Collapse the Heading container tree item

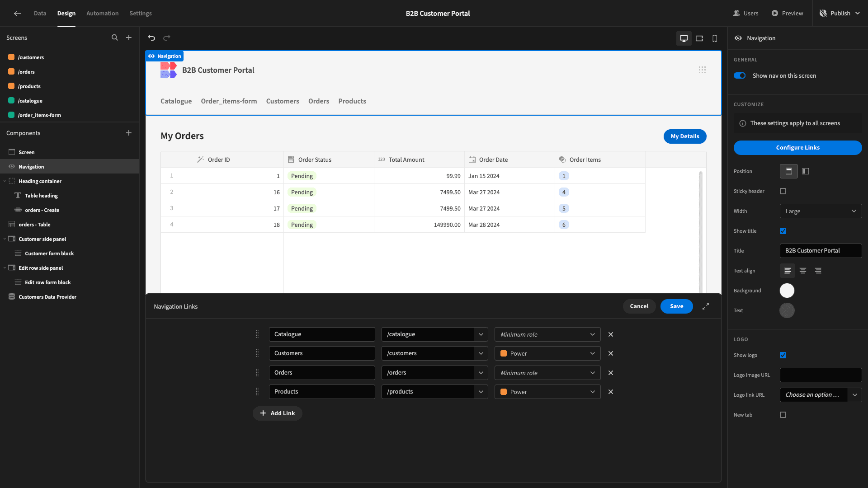point(5,181)
